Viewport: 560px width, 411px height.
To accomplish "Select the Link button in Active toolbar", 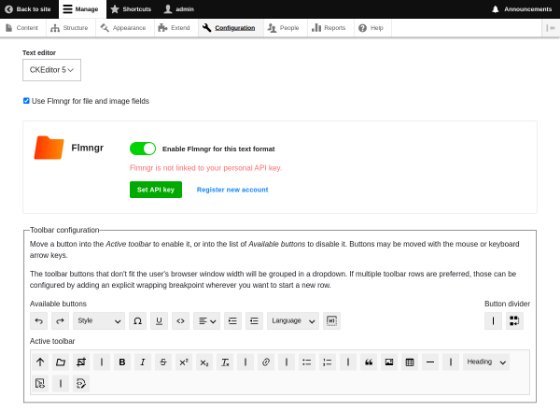I will [266, 362].
